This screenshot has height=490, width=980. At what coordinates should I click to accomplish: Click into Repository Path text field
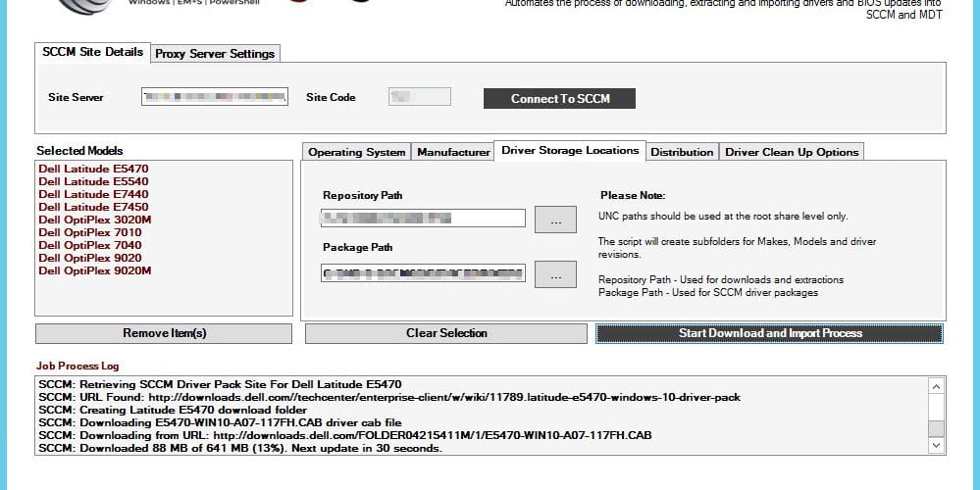[x=423, y=218]
